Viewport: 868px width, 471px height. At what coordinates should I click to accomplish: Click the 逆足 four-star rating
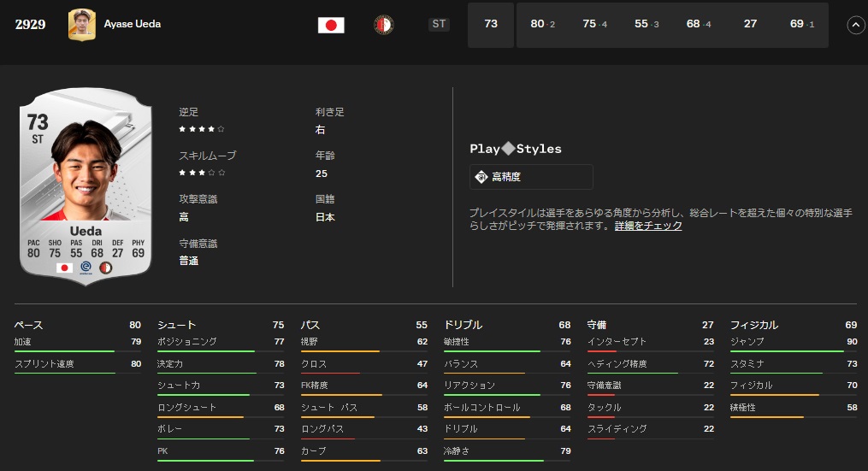(x=202, y=129)
